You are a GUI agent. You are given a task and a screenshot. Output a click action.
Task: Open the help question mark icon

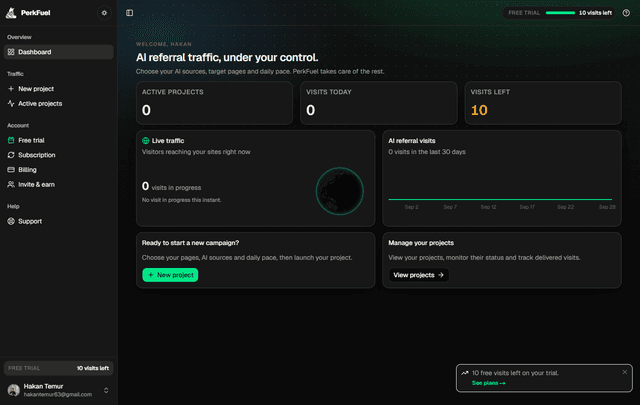(x=626, y=13)
